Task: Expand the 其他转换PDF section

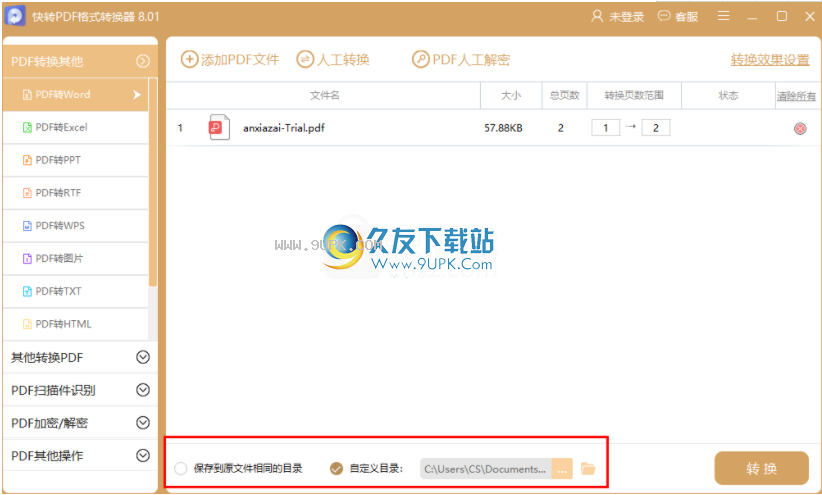Action: coord(143,357)
